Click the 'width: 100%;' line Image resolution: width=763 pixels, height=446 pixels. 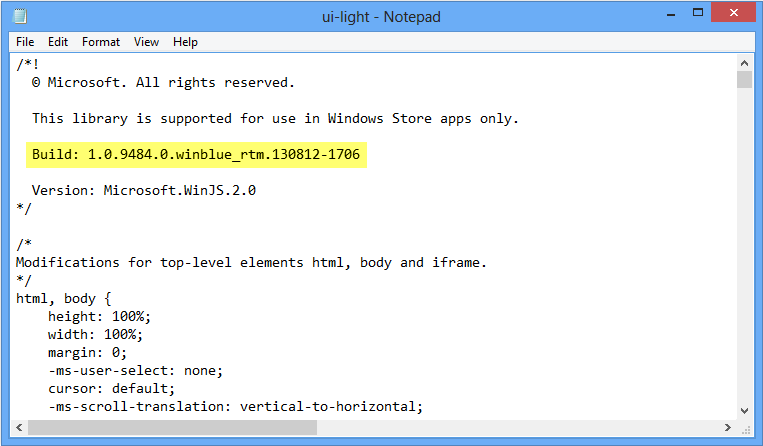95,335
